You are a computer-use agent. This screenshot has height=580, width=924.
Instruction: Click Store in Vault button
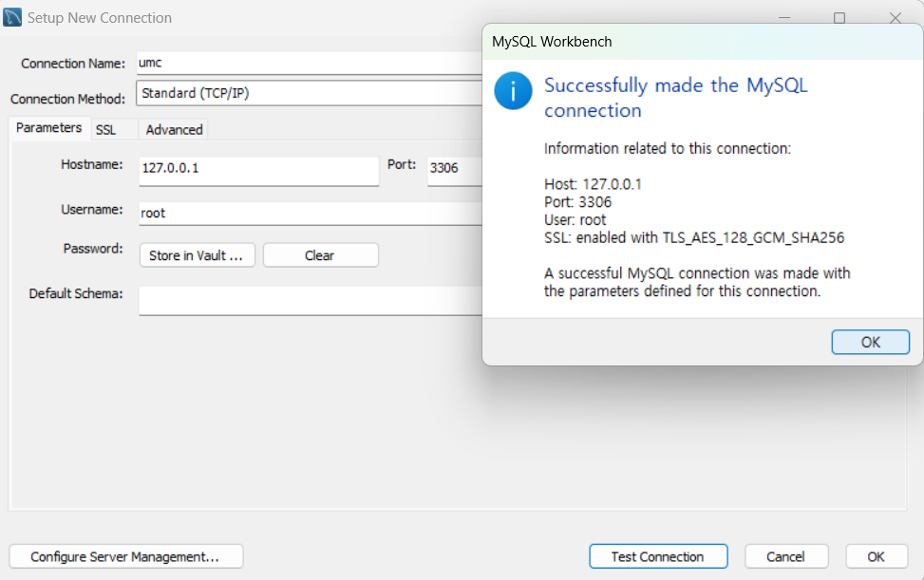click(x=197, y=255)
